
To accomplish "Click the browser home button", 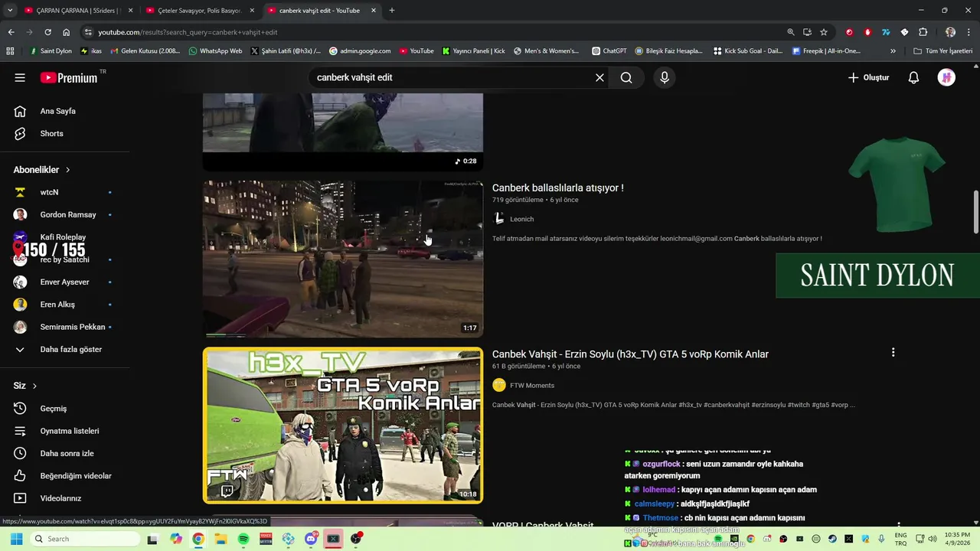I will point(66,32).
